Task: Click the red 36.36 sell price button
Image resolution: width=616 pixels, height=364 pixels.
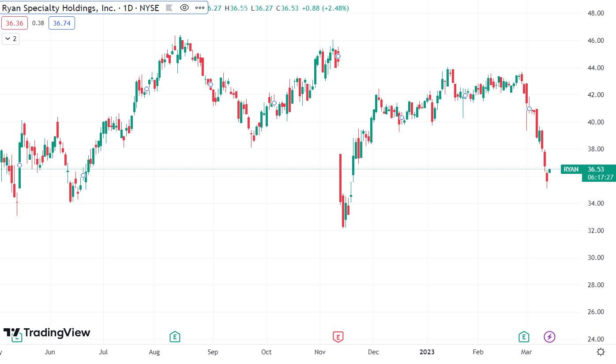Action: (x=15, y=23)
